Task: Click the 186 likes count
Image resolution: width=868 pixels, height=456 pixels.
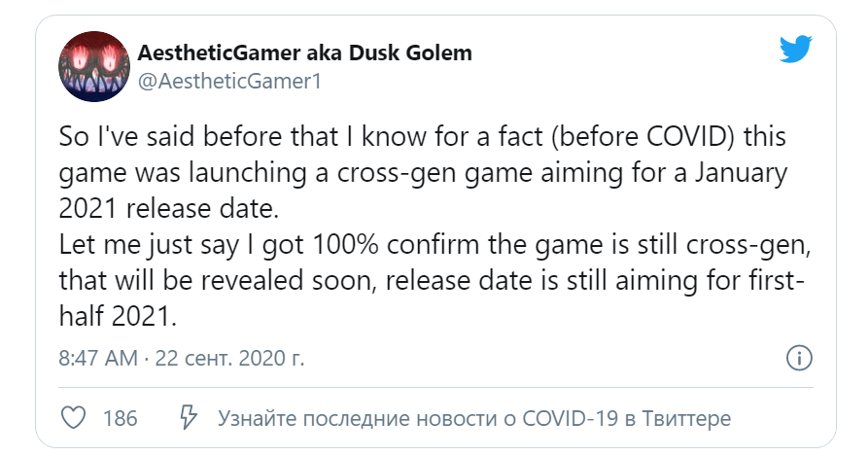Action: tap(121, 418)
